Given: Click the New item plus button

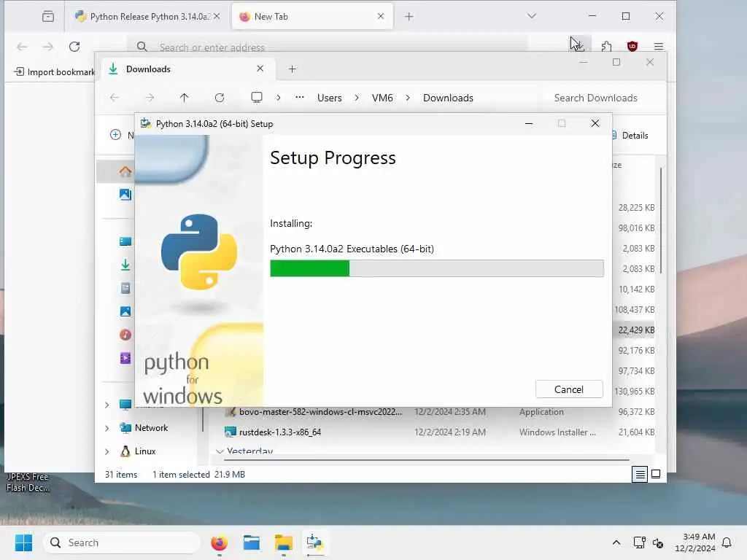Looking at the screenshot, I should coord(116,135).
